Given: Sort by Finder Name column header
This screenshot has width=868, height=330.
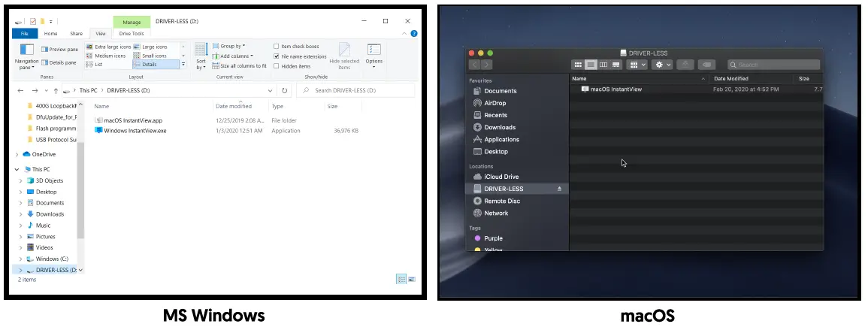Looking at the screenshot, I should coord(579,79).
